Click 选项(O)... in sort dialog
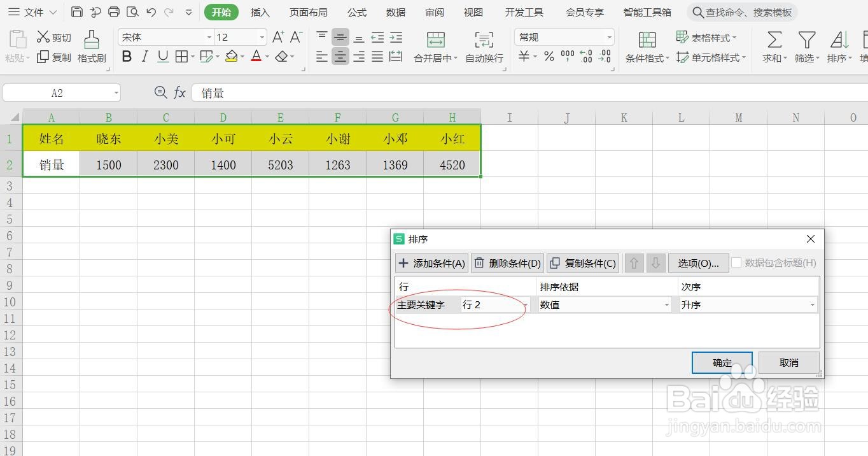The height and width of the screenshot is (456, 868). [698, 263]
